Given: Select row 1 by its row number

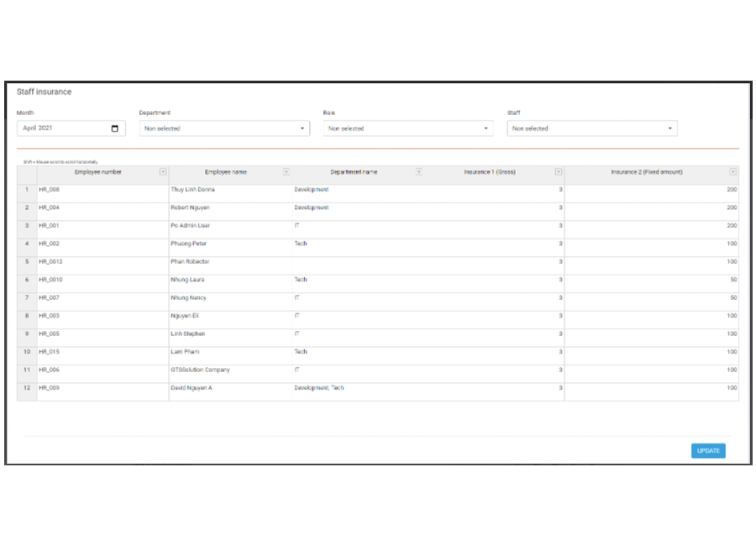Looking at the screenshot, I should 27,190.
